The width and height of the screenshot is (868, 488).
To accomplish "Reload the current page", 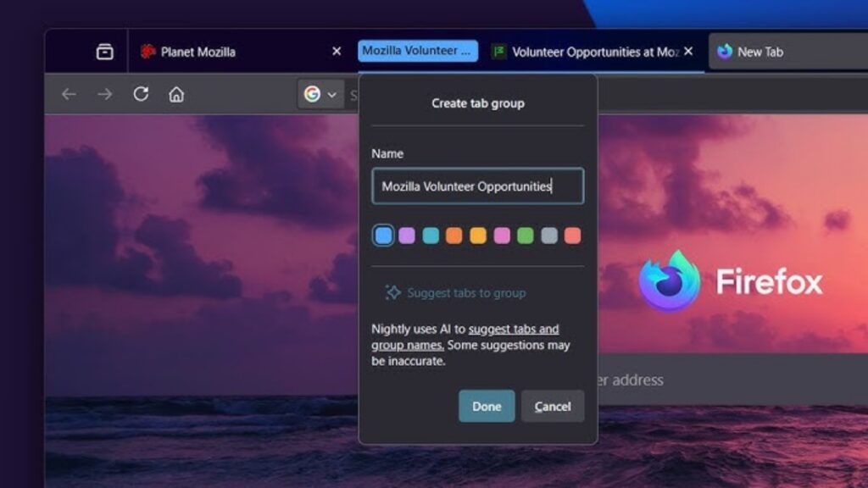I will pyautogui.click(x=139, y=94).
